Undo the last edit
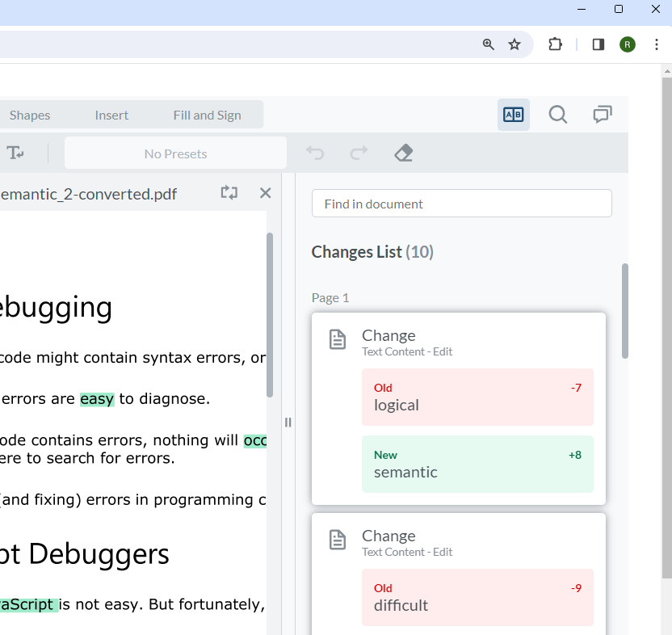The width and height of the screenshot is (672, 635). [x=315, y=153]
